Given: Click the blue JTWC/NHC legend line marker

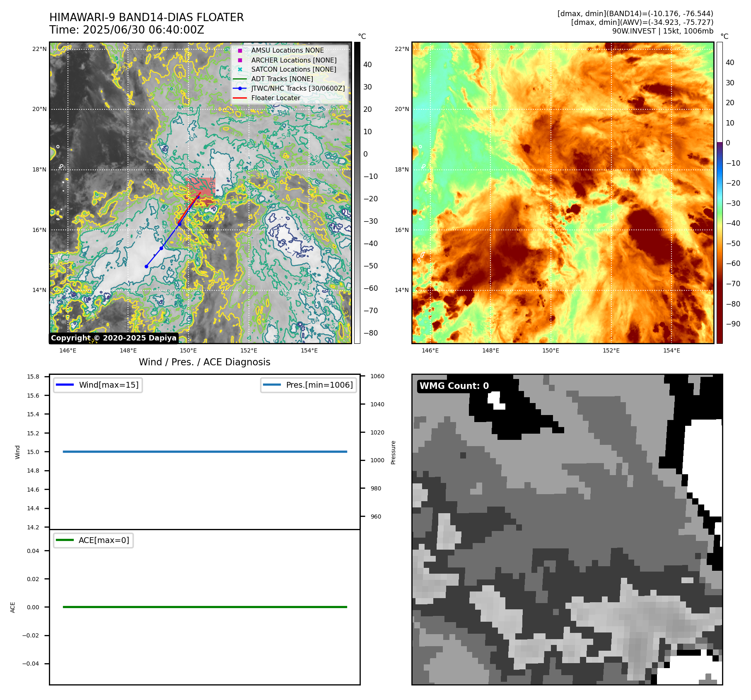Looking at the screenshot, I should tap(240, 89).
